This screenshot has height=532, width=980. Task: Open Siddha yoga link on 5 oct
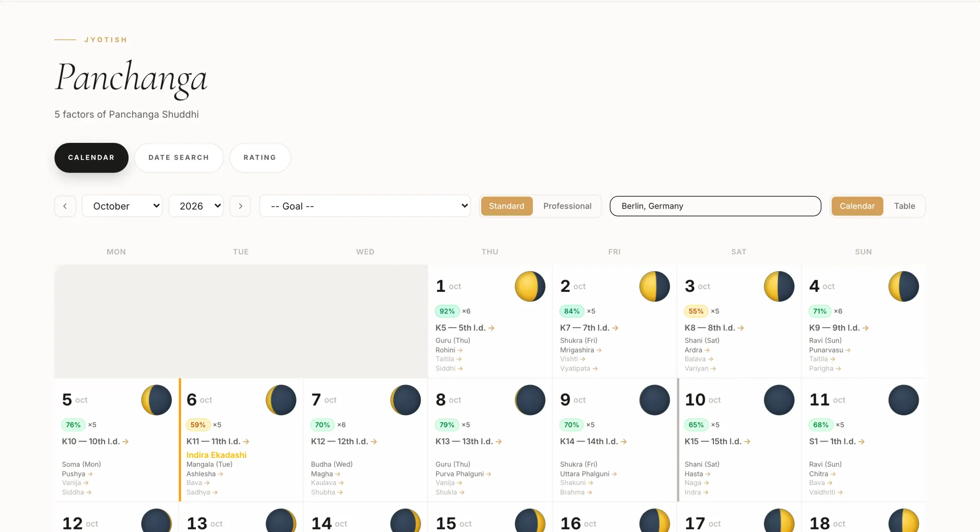pos(76,492)
